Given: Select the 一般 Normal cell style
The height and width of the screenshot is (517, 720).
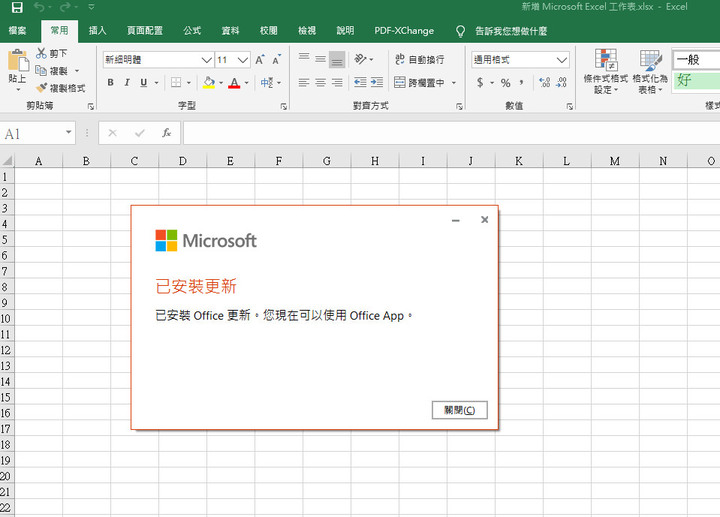Looking at the screenshot, I should click(x=696, y=60).
